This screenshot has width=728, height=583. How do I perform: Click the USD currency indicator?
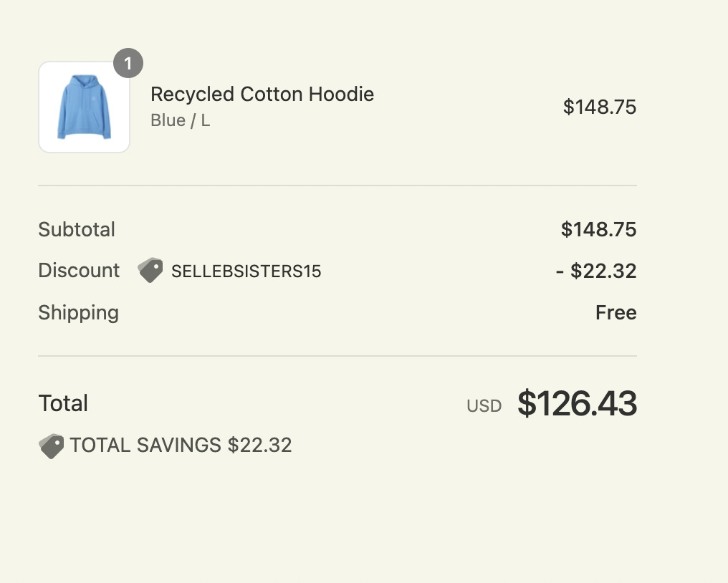coord(484,406)
